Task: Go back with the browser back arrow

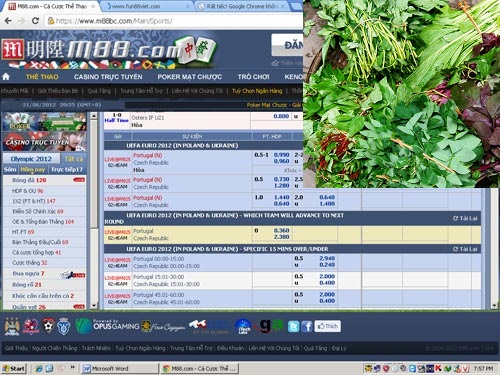Action: 8,21
